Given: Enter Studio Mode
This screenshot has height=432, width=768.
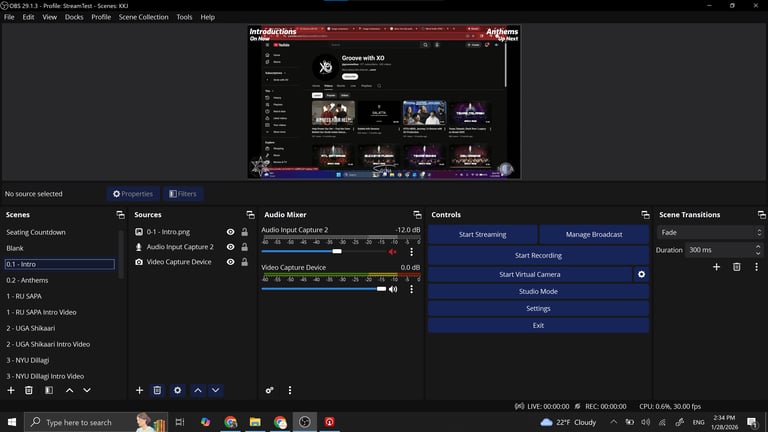Looking at the screenshot, I should (538, 291).
